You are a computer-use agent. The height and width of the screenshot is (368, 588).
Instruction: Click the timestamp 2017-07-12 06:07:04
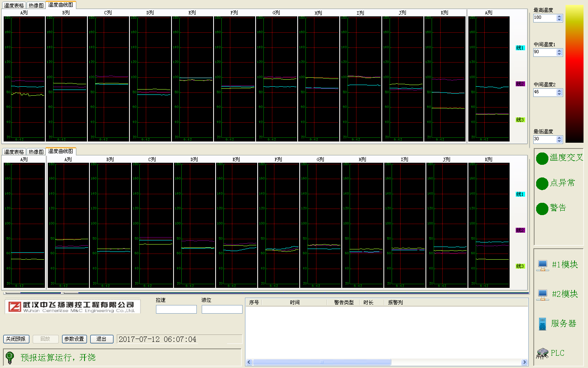point(157,339)
